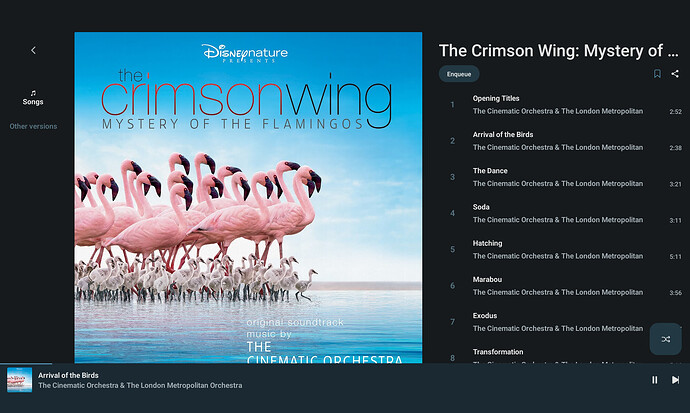Click artist name under The Dance

(x=558, y=184)
